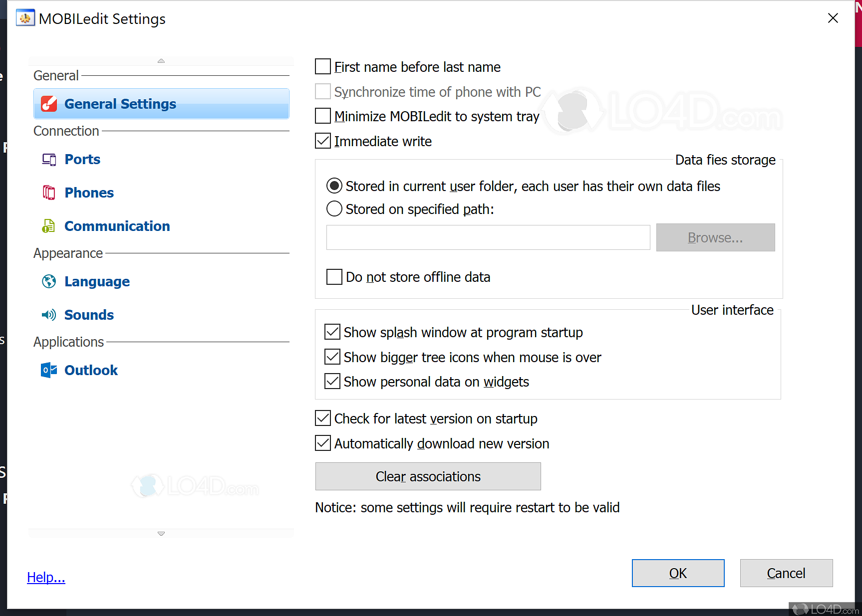Toggle Minimize MOBILedit to system tray
Image resolution: width=862 pixels, height=616 pixels.
point(323,116)
